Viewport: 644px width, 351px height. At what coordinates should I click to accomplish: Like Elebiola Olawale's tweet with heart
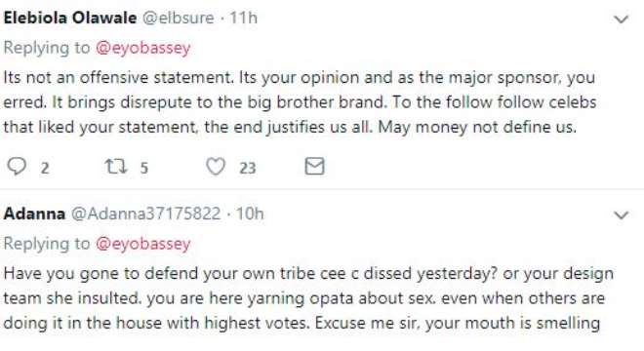tap(216, 167)
